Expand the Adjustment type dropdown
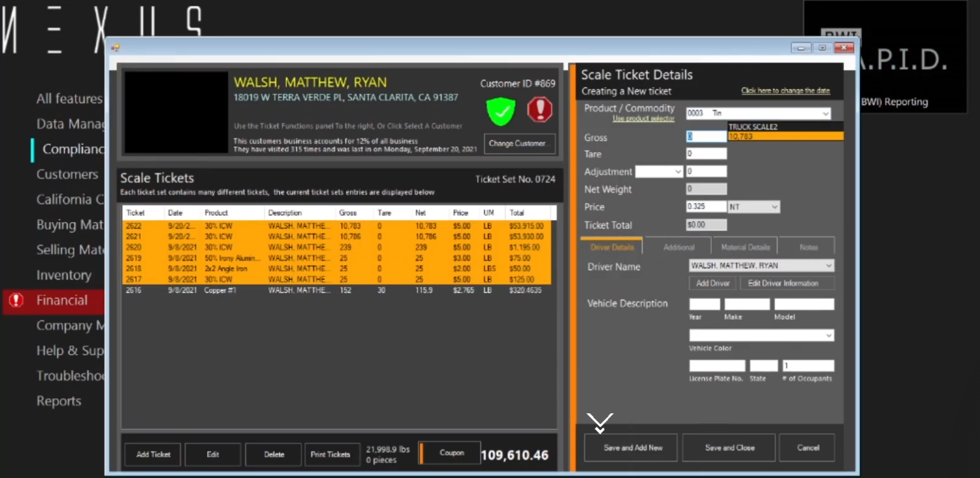Screen dimensions: 980x478 678,172
